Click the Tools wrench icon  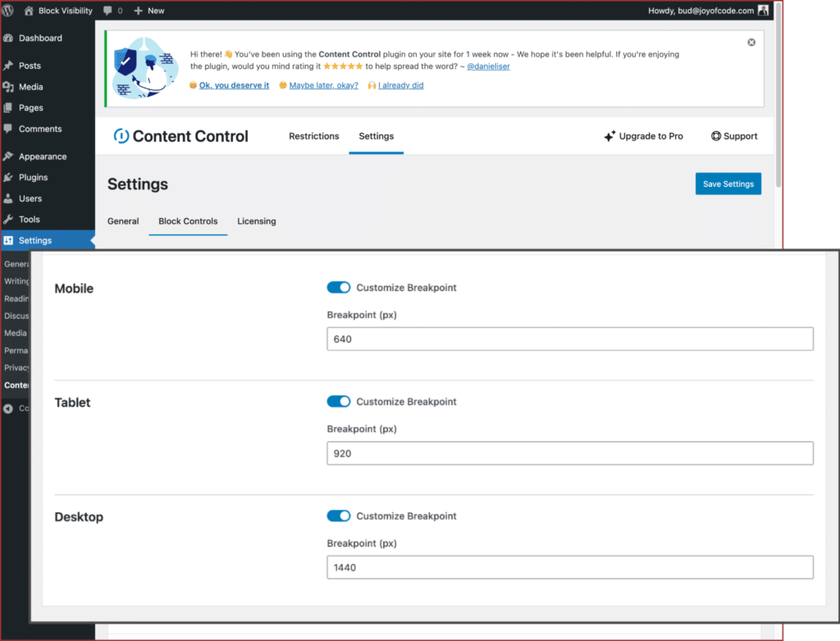(x=8, y=219)
